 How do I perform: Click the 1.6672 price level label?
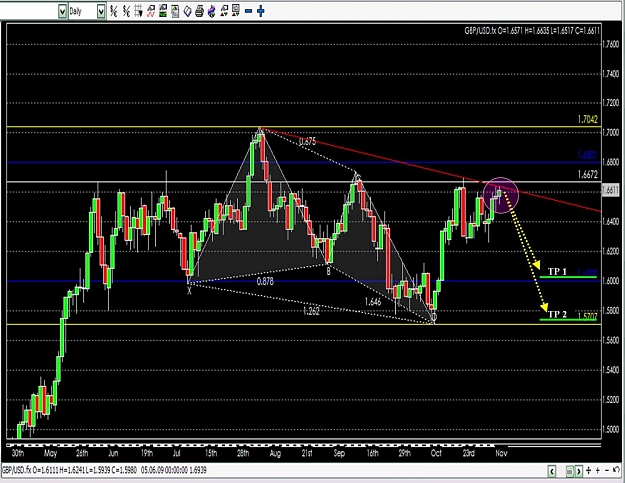pyautogui.click(x=588, y=174)
